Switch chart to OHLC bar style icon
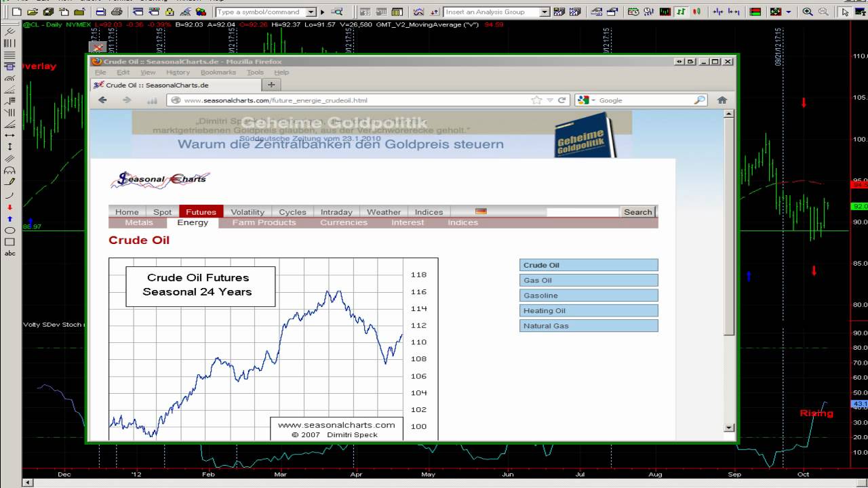868x488 pixels. coord(682,12)
